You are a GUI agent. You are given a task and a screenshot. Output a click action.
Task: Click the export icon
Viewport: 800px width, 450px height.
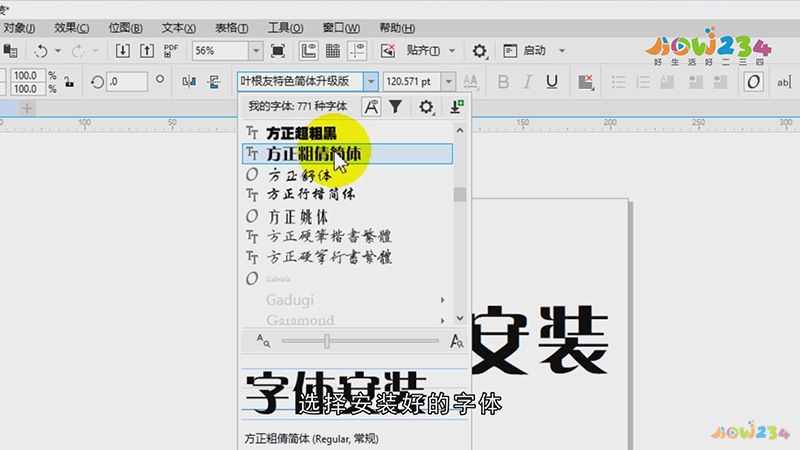(147, 51)
